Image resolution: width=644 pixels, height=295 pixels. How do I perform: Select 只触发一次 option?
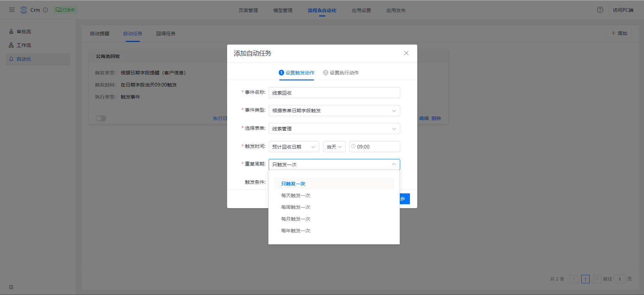click(x=334, y=184)
